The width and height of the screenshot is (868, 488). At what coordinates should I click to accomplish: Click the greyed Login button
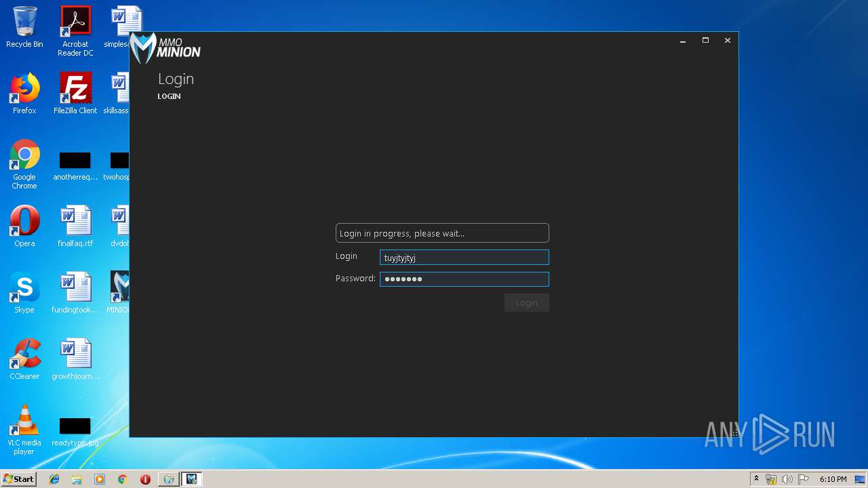click(x=527, y=303)
